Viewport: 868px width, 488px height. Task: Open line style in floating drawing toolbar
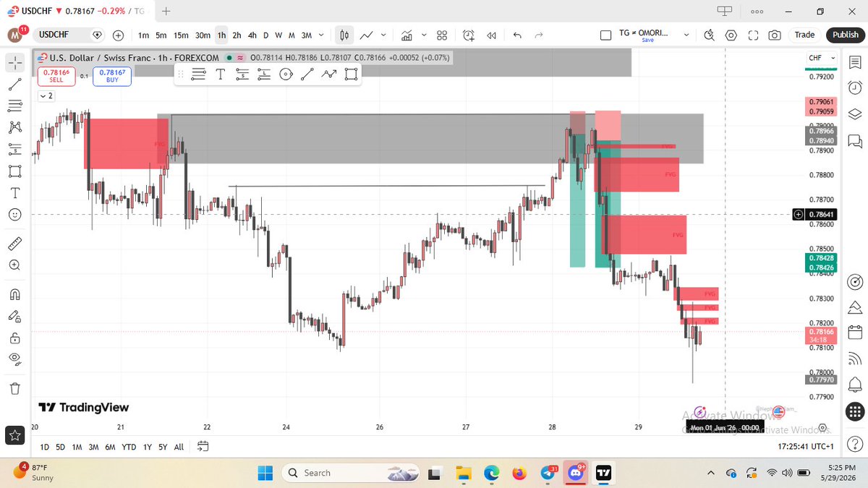click(199, 74)
